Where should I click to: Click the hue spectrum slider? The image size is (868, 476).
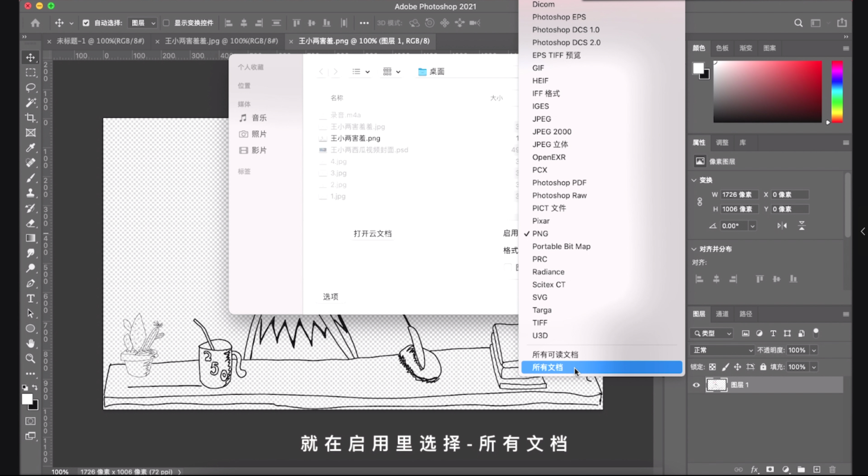click(837, 92)
